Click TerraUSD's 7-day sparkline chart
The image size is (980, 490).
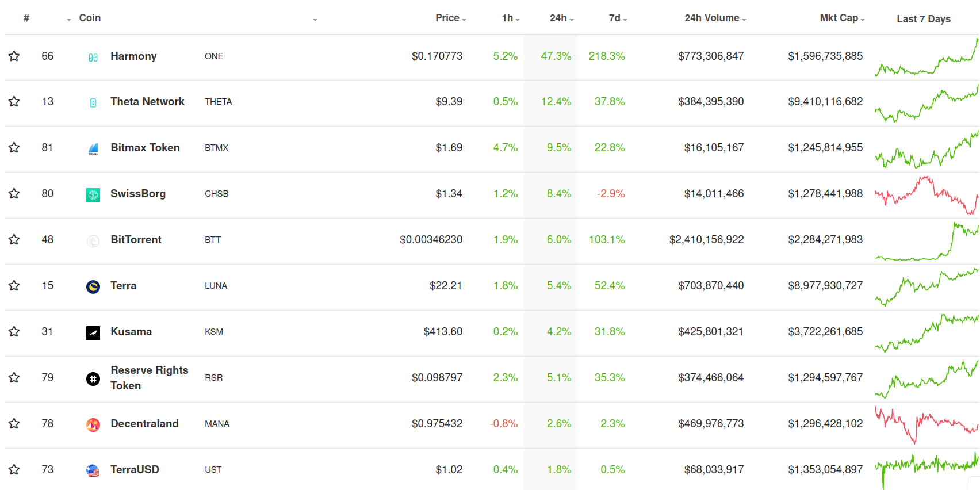[x=927, y=470]
